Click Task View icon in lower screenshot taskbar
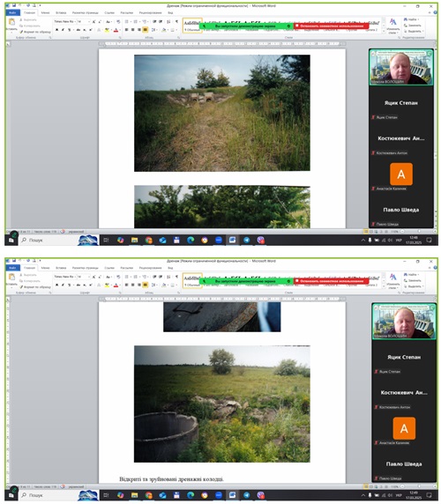 106,495
